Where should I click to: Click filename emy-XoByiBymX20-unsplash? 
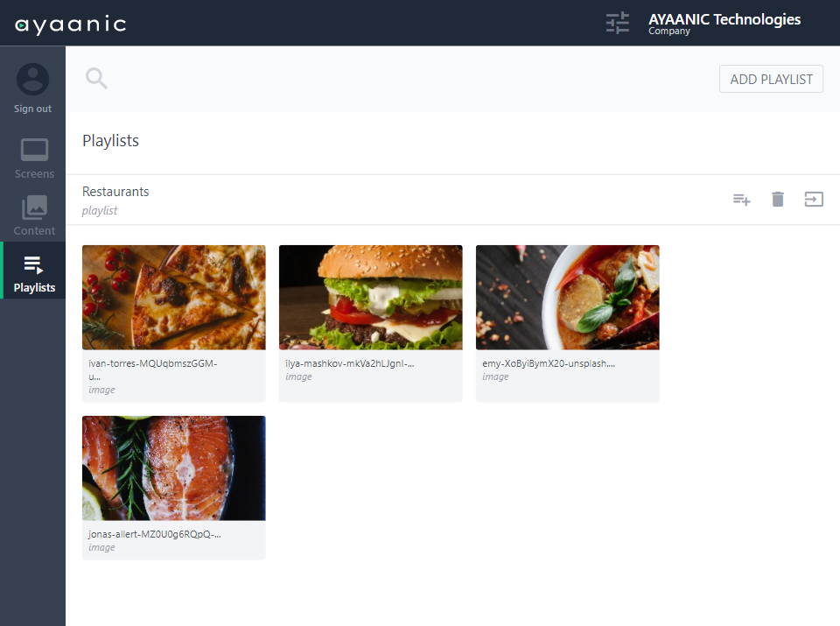549,363
